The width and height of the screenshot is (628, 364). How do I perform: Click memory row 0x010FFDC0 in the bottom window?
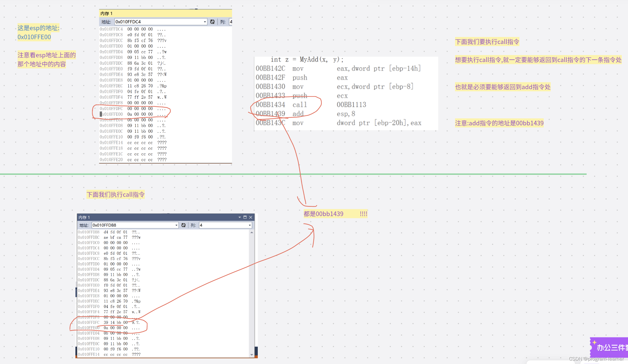pos(109,243)
